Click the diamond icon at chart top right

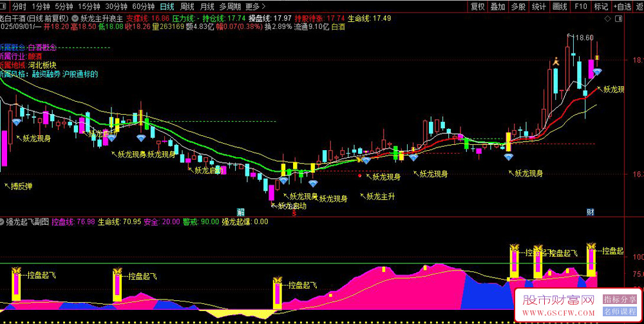click(x=608, y=19)
